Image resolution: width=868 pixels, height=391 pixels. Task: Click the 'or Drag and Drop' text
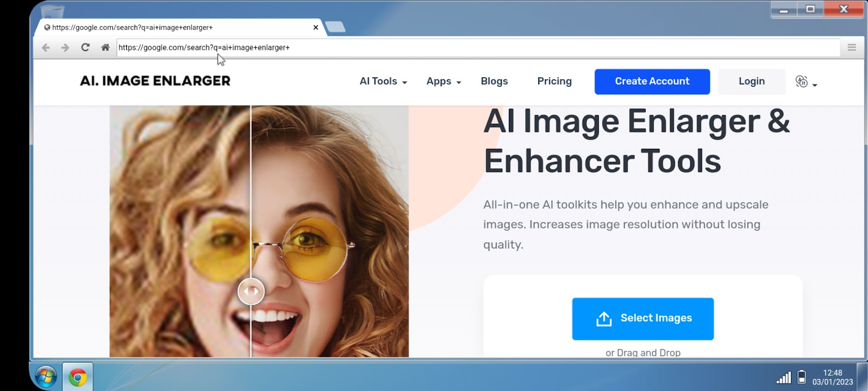pyautogui.click(x=643, y=352)
